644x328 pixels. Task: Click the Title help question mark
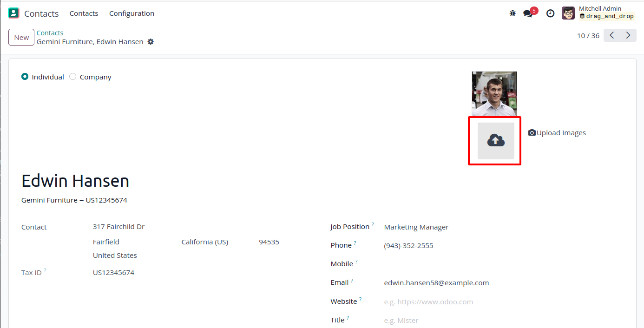(348, 318)
